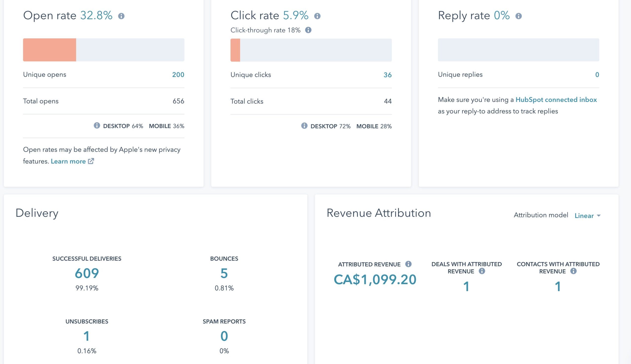631x364 pixels.
Task: Open the Linear attribution model dropdown
Action: pyautogui.click(x=587, y=216)
